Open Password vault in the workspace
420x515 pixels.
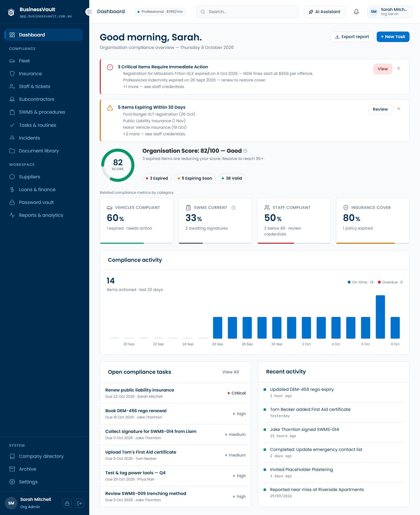pos(44,202)
